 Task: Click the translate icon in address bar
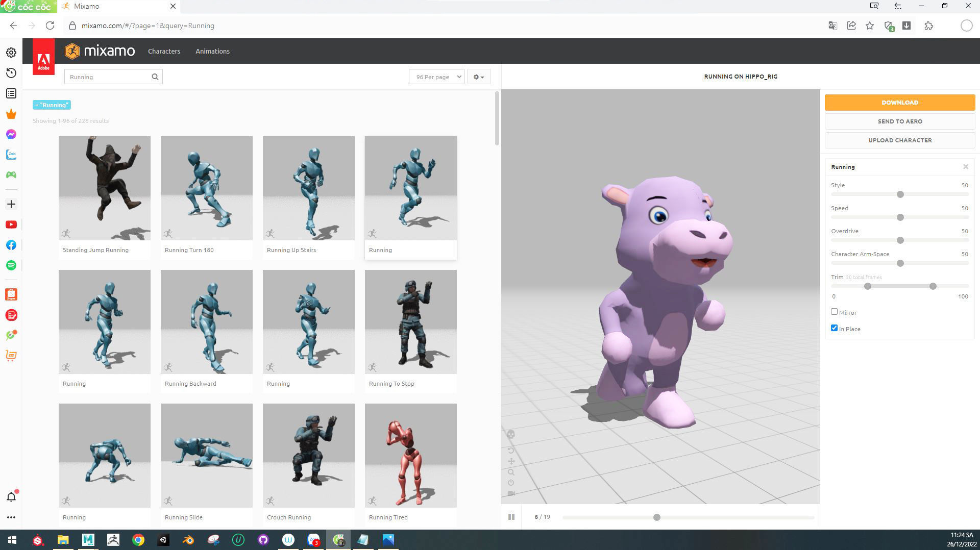coord(832,26)
